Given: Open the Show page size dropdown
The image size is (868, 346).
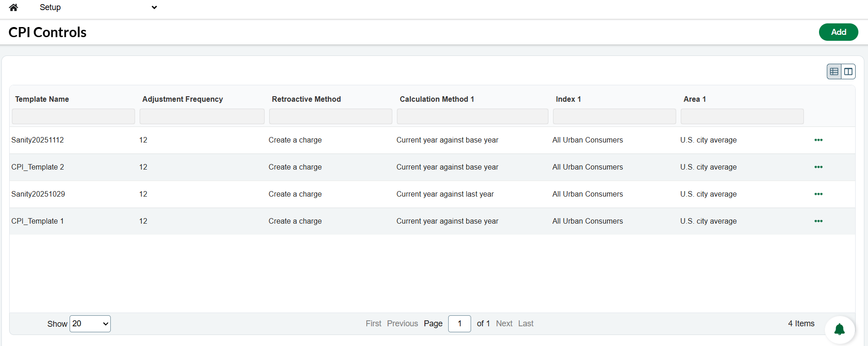Looking at the screenshot, I should 90,324.
